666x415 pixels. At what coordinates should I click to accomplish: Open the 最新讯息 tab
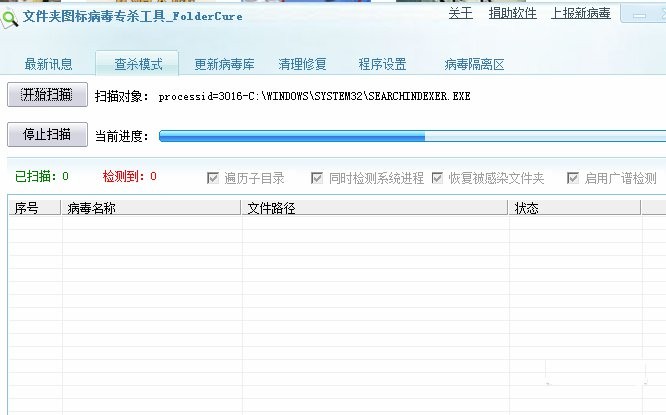click(48, 64)
